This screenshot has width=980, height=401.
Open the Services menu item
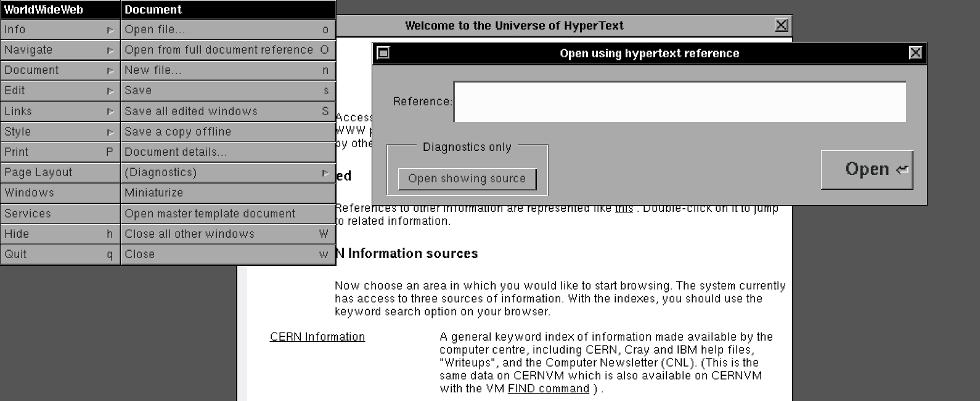click(x=60, y=213)
